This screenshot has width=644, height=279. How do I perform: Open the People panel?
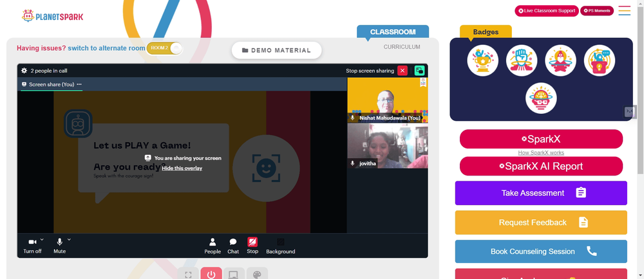(x=213, y=246)
